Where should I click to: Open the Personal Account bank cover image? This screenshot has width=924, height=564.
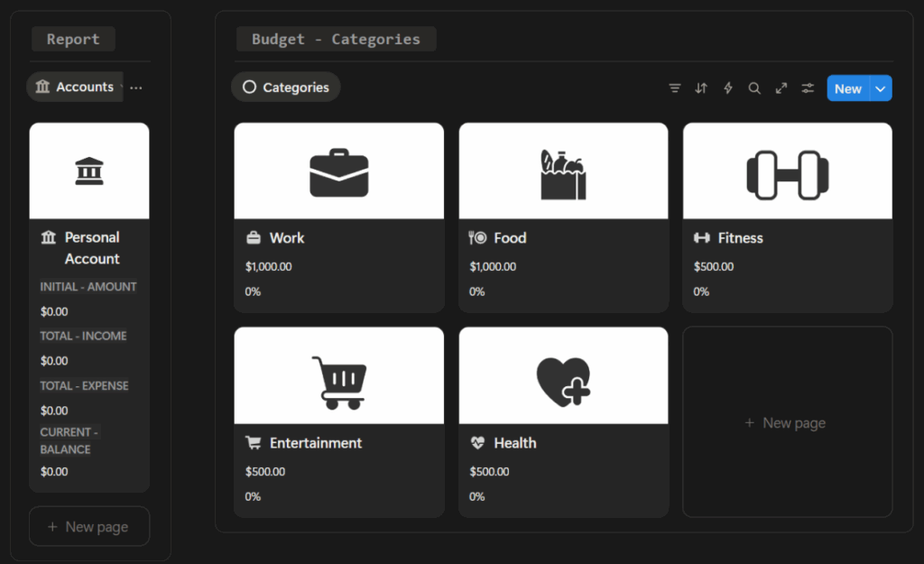[89, 171]
